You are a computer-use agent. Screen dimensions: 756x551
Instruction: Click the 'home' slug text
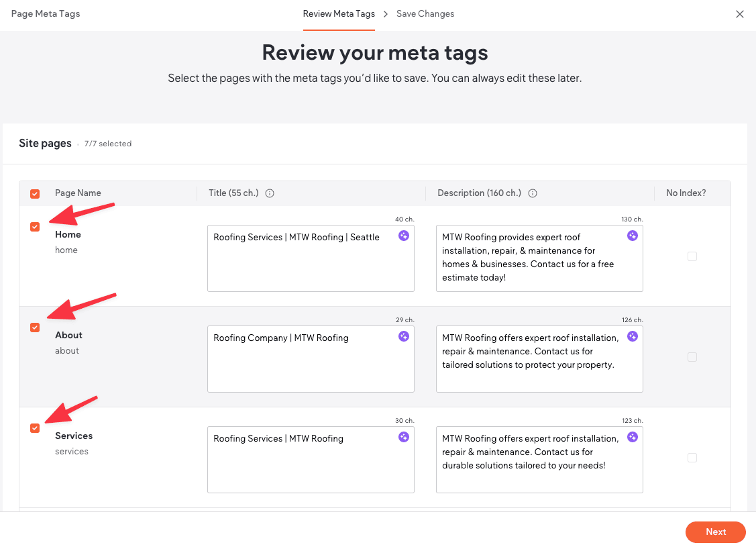(66, 250)
